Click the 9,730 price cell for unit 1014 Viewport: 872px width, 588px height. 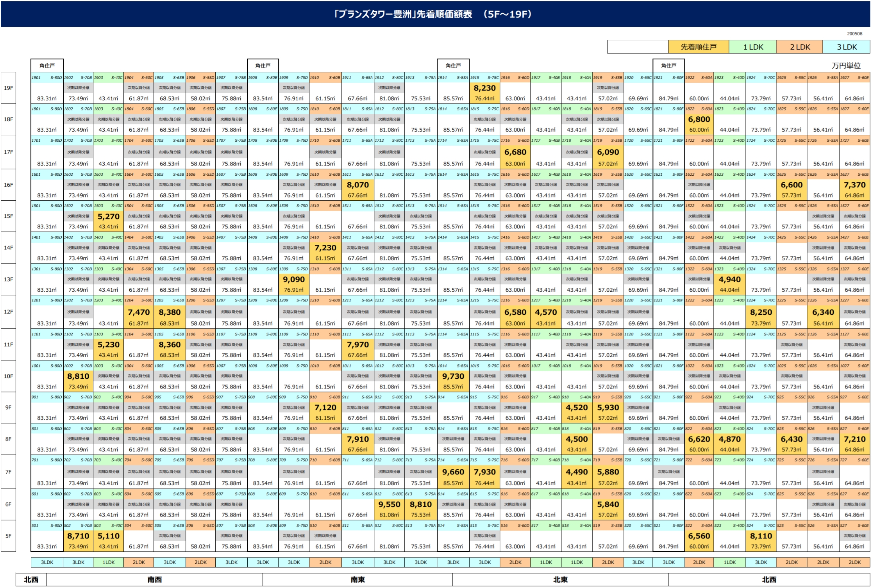(453, 376)
